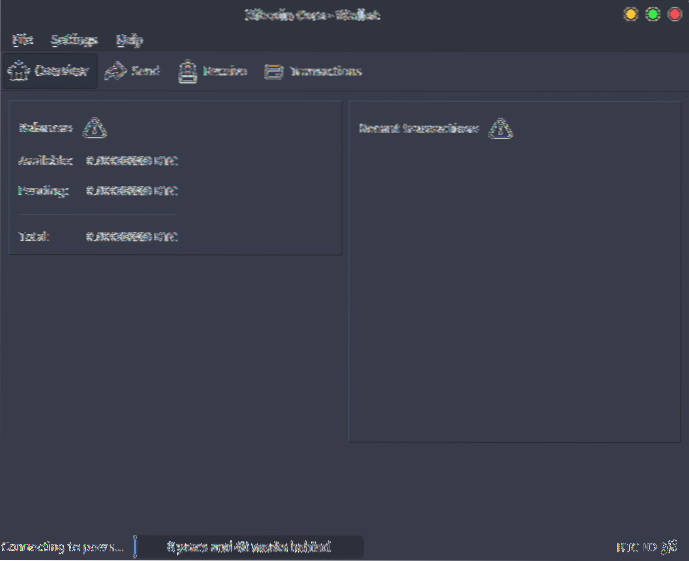
Task: Switch to the Overview tab
Action: [50, 71]
